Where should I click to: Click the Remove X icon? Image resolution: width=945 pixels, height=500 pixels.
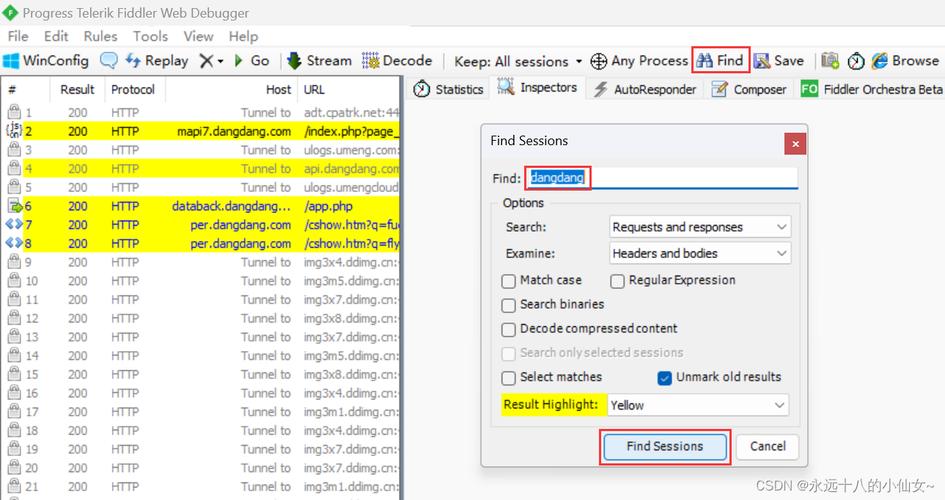pos(206,61)
